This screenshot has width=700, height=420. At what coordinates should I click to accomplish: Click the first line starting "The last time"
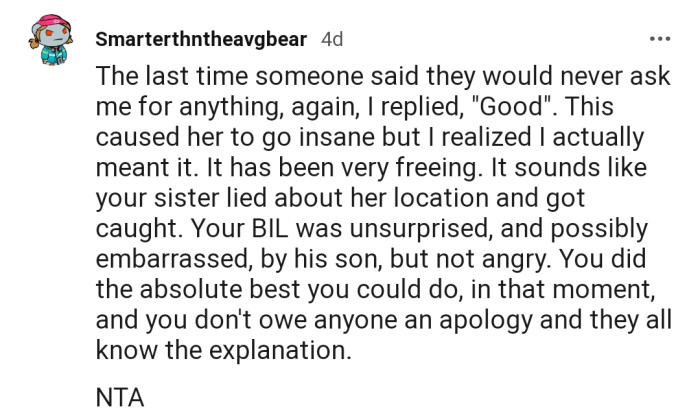coord(383,76)
